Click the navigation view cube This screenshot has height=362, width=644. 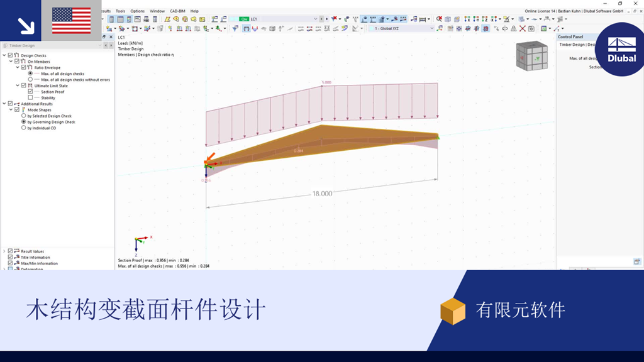point(532,56)
